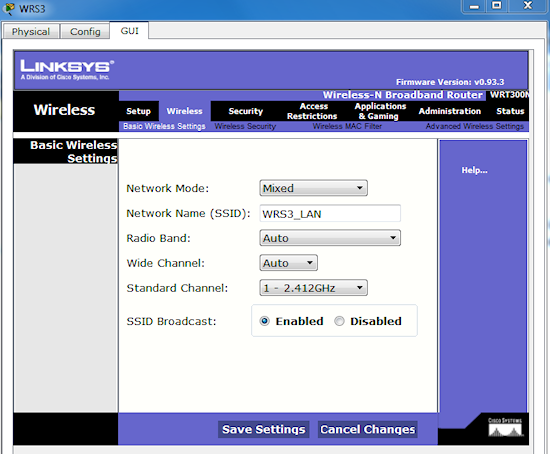This screenshot has width=550, height=454.
Task: Maximize the WRS3 window
Action: [x=496, y=6]
